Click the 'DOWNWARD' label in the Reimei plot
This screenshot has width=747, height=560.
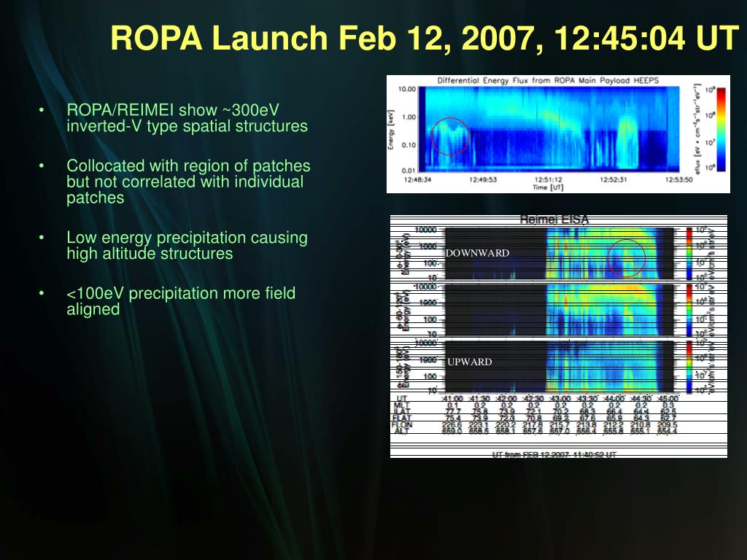(477, 253)
